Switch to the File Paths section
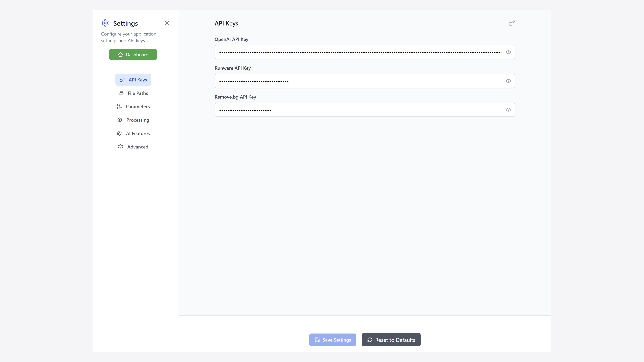The width and height of the screenshot is (644, 362). point(138,93)
